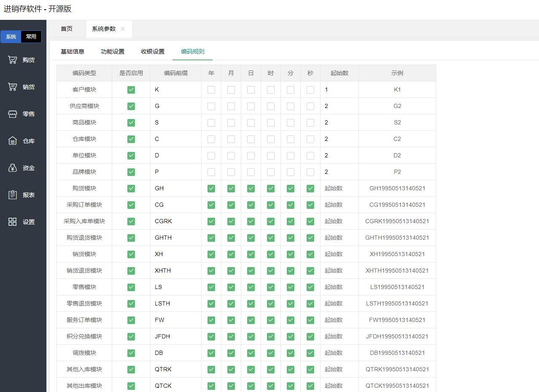539x392 pixels.
Task: Click the 进销存软件 - 开源版 title
Action: click(x=38, y=8)
